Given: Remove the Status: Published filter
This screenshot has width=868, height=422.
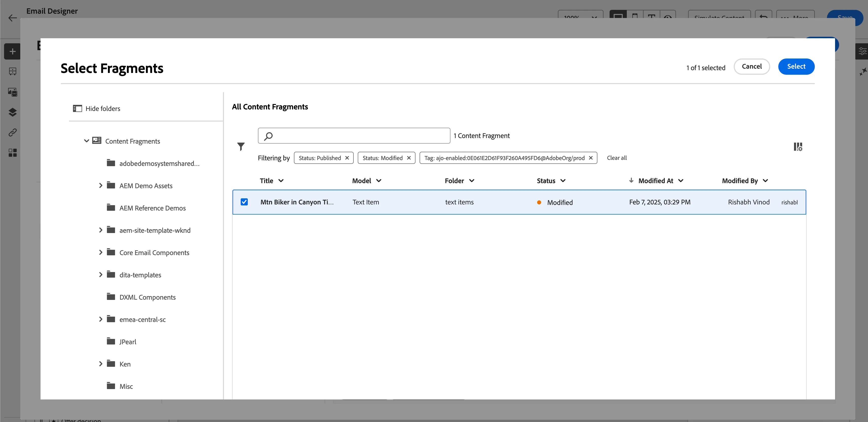Looking at the screenshot, I should coord(347,158).
